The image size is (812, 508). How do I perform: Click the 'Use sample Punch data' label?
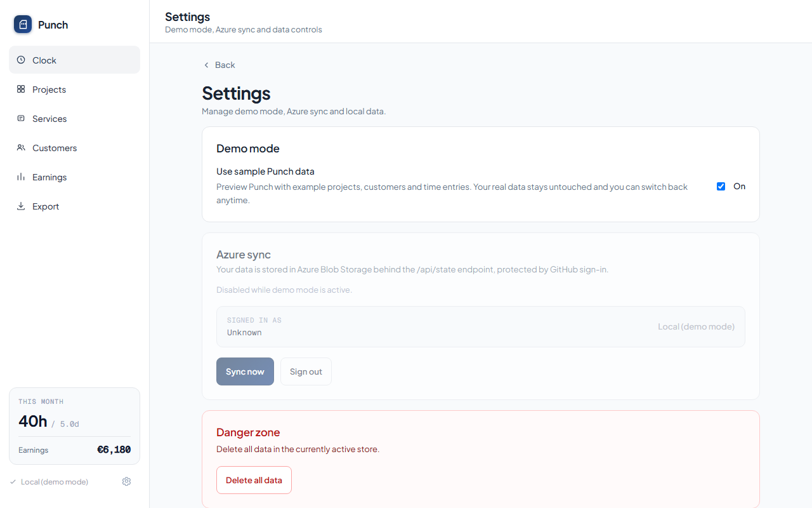click(x=265, y=171)
